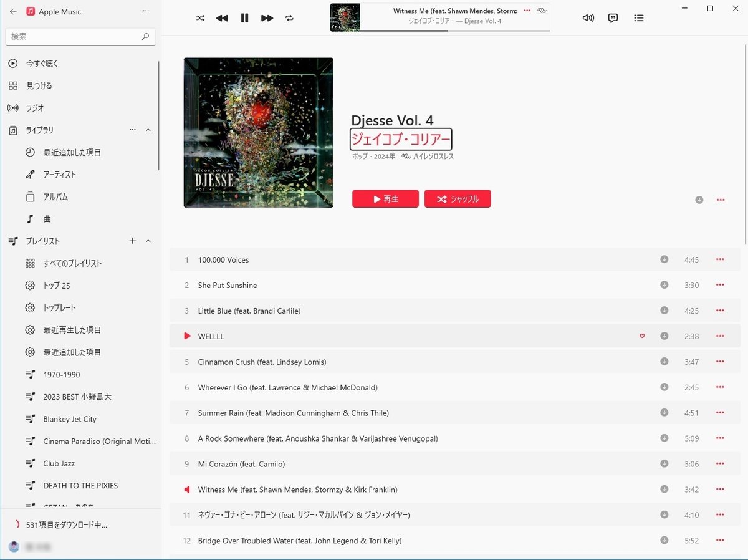Image resolution: width=748 pixels, height=560 pixels.
Task: Open 今すぐ聴く in sidebar
Action: coord(80,64)
